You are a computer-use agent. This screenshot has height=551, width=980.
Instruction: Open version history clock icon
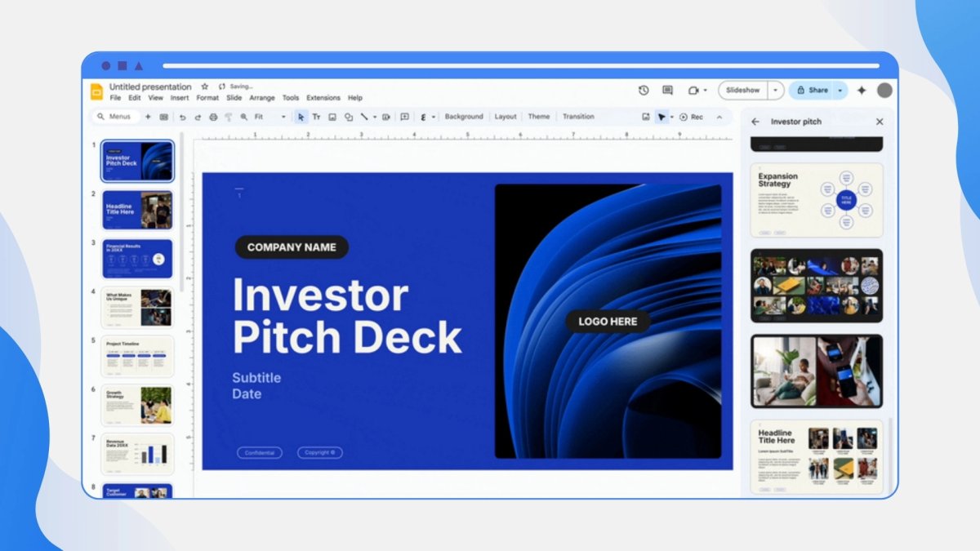tap(644, 91)
